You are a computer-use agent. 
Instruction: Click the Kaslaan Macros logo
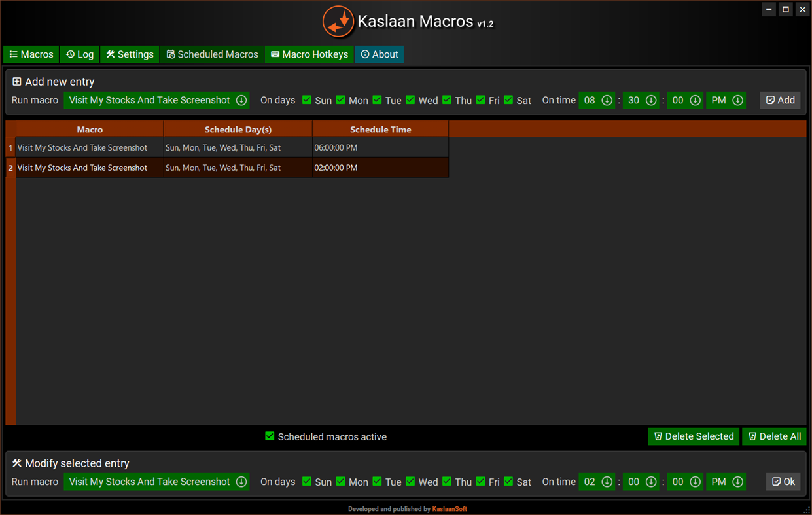pos(338,22)
